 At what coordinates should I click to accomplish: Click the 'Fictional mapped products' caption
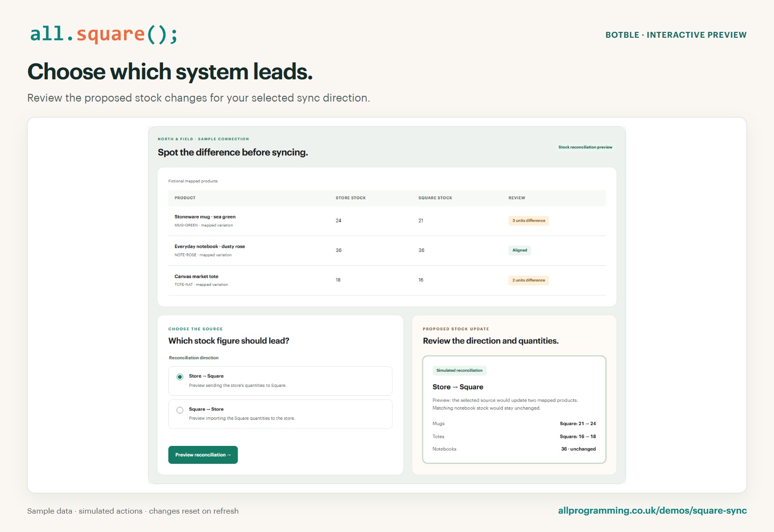point(193,181)
